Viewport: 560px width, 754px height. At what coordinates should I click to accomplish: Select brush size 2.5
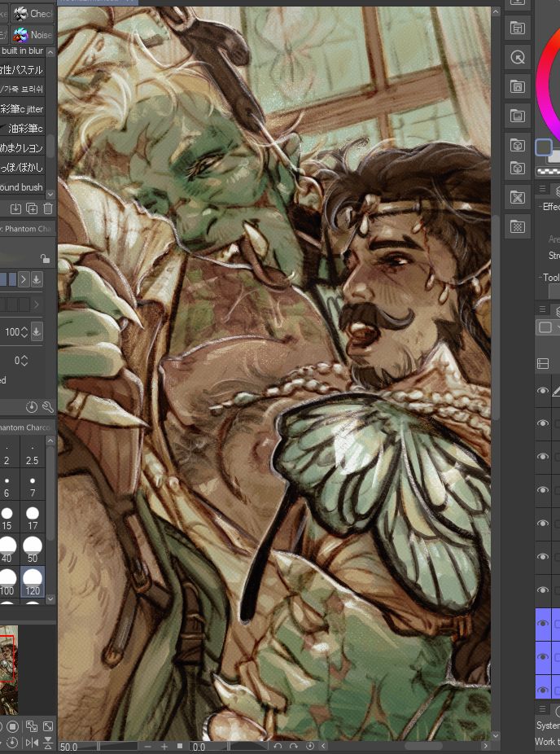click(33, 452)
